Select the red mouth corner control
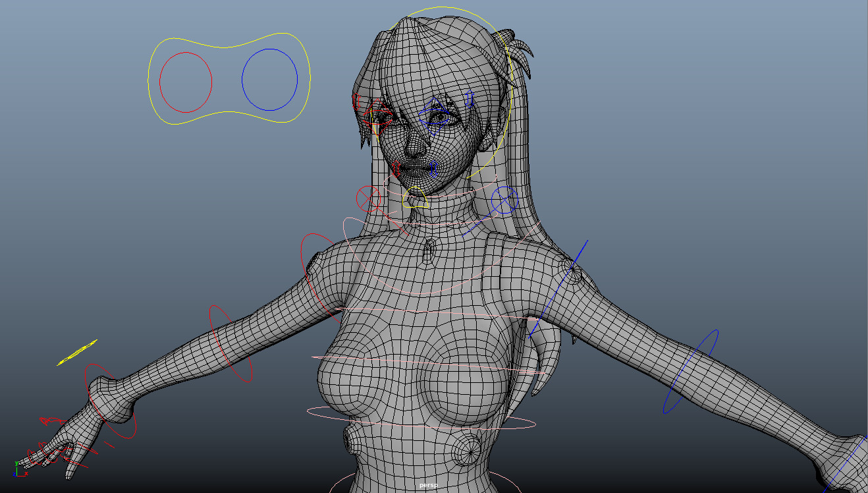868x493 pixels. (x=396, y=169)
